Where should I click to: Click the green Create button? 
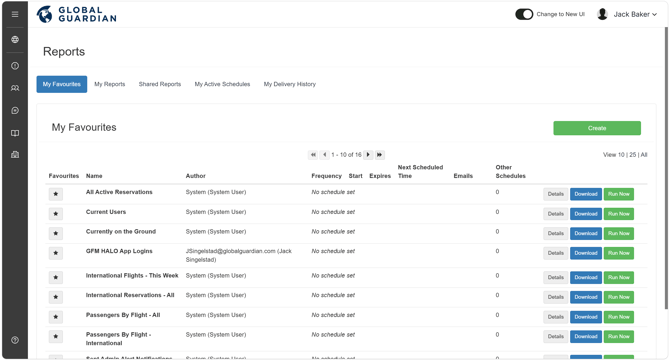pyautogui.click(x=597, y=128)
